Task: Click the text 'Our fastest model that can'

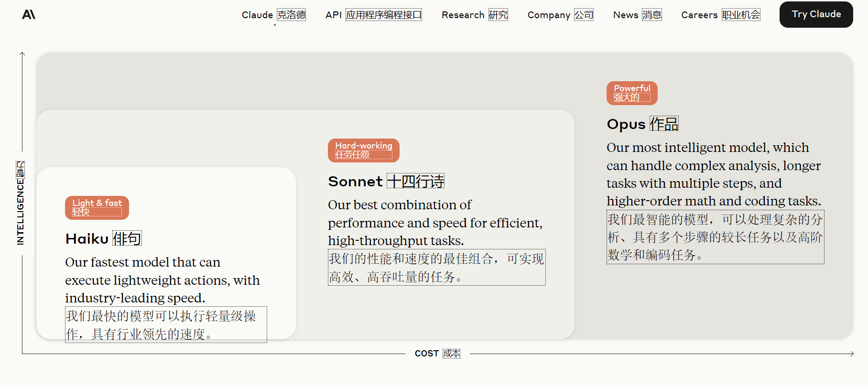Action: (143, 262)
